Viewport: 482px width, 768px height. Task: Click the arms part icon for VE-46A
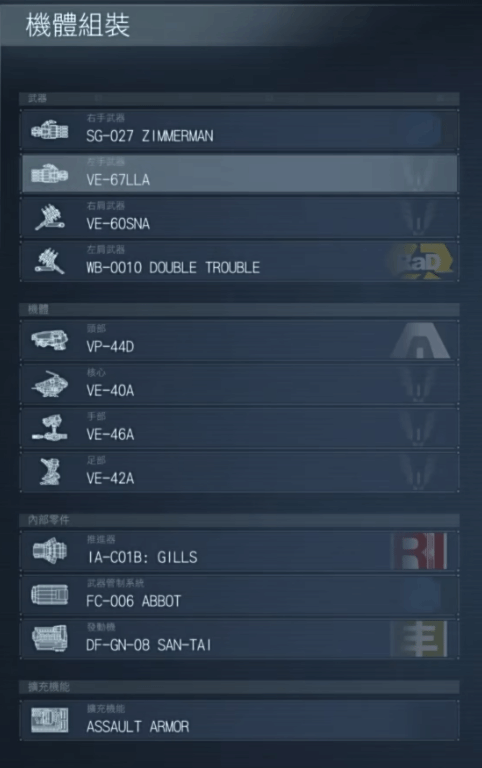click(49, 428)
